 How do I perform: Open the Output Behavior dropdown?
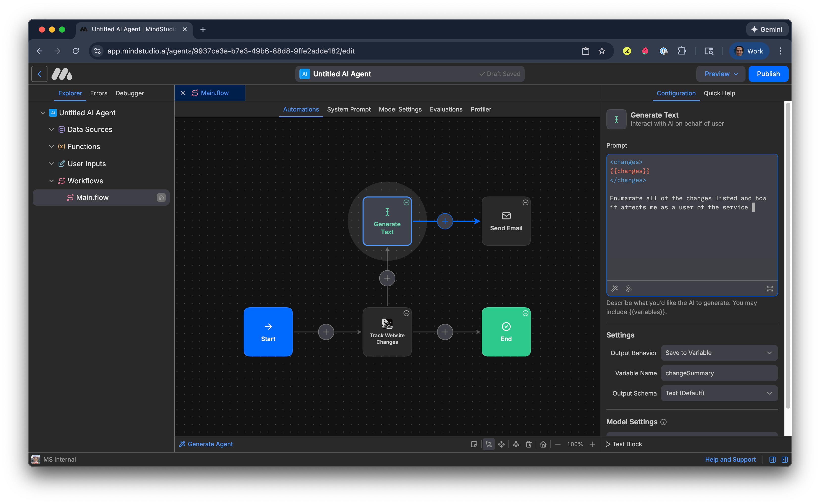[719, 353]
